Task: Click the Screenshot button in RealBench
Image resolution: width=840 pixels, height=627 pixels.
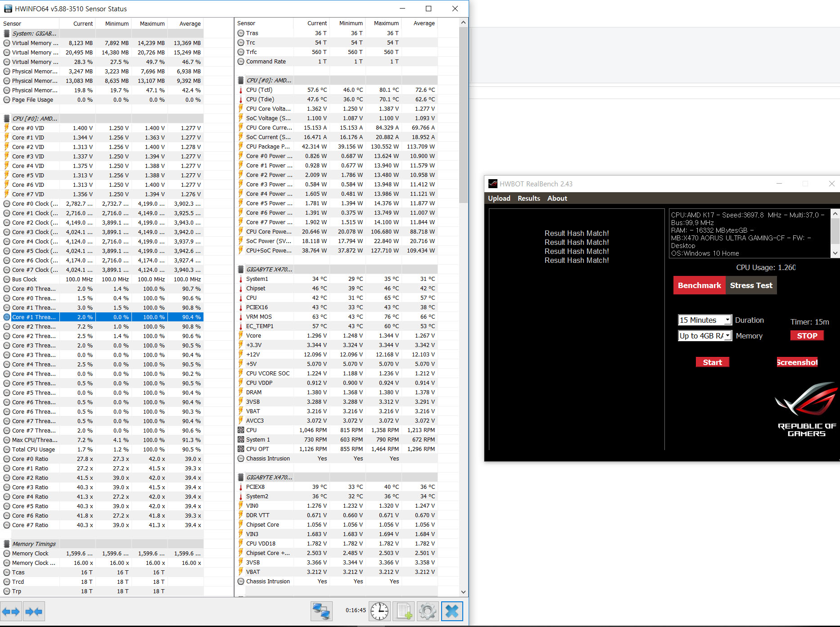Action: [x=797, y=362]
